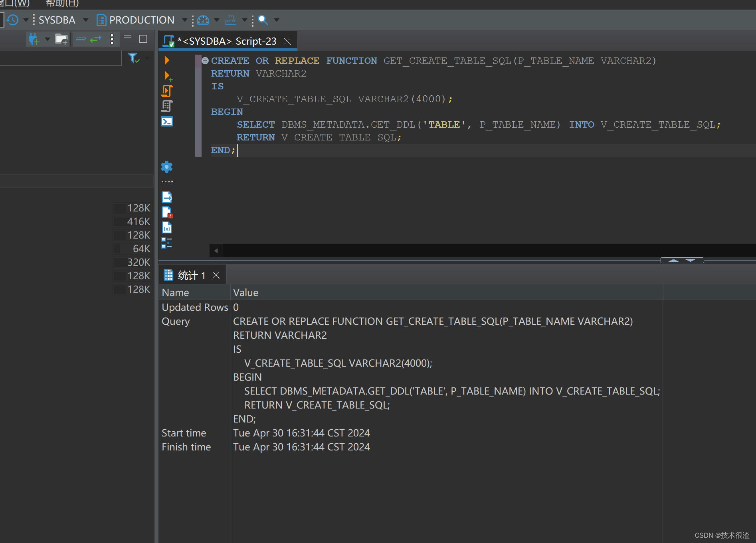The image size is (756, 543).
Task: Place cursor on the BEGIN keyword line
Action: pos(227,112)
